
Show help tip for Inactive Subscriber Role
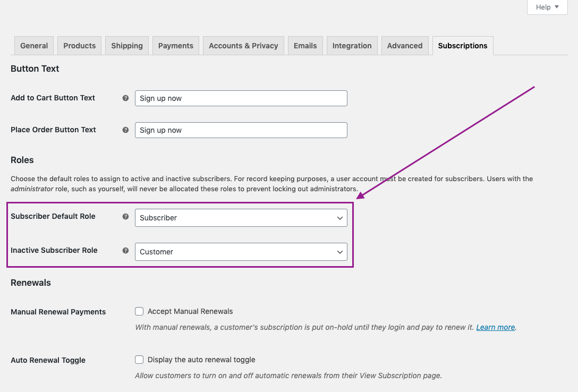[x=125, y=251]
